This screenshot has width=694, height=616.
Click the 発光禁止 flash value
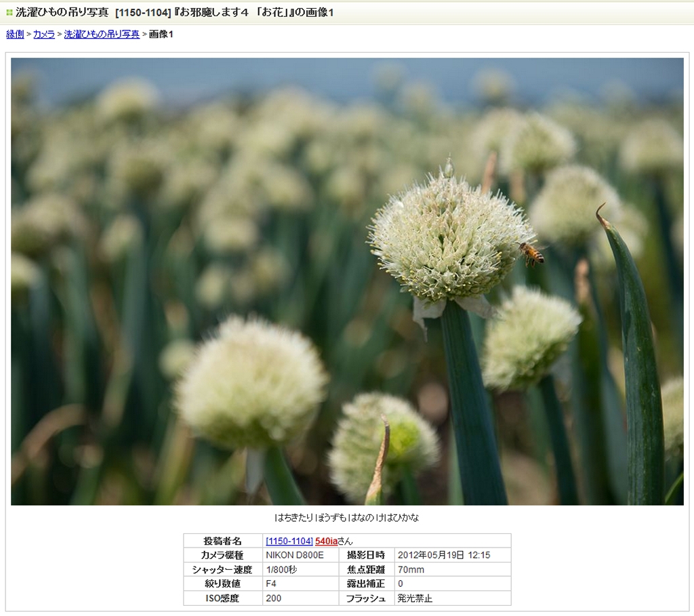tap(415, 598)
